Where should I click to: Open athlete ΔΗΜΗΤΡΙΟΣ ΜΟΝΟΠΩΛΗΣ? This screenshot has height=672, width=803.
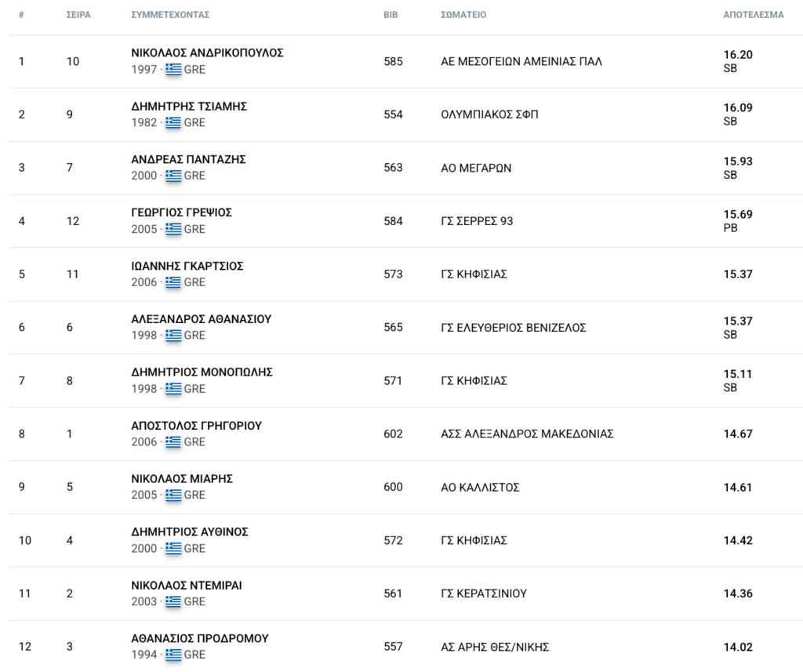point(202,372)
